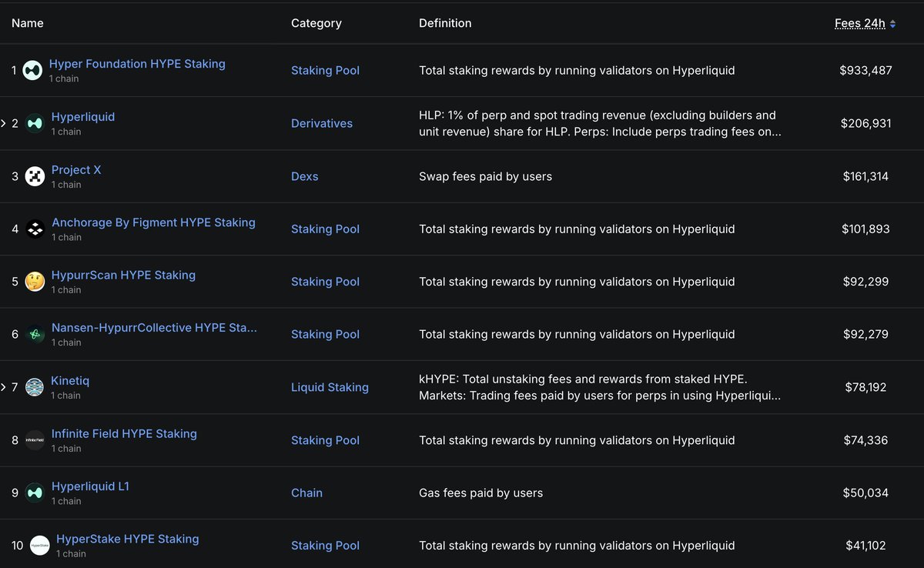Click the $92,299 fees value

pos(865,282)
